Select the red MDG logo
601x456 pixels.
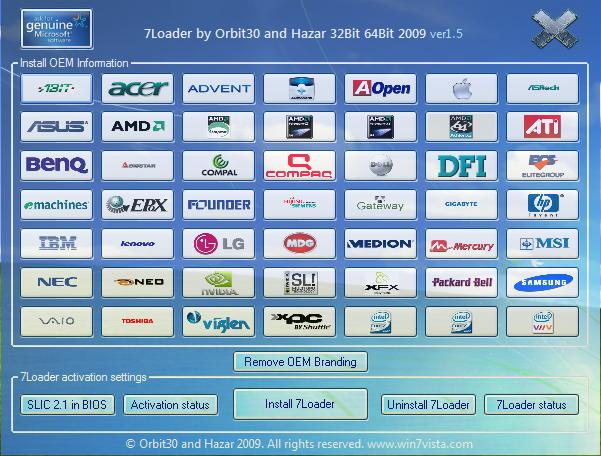tap(299, 244)
